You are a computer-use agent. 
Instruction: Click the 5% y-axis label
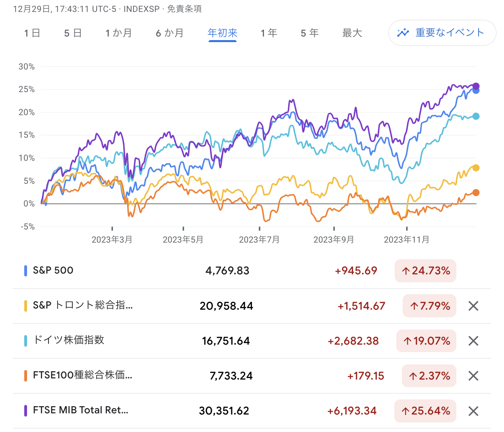pyautogui.click(x=29, y=181)
